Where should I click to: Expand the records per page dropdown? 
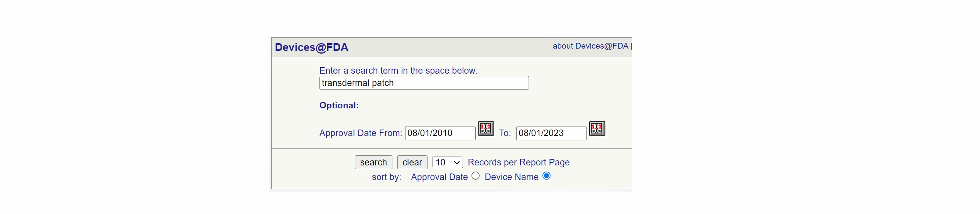447,162
